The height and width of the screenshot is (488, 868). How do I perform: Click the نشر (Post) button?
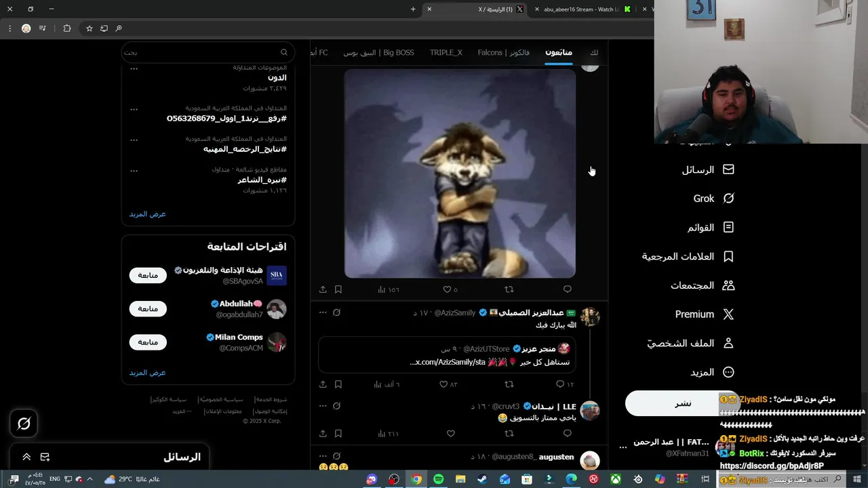point(683,403)
